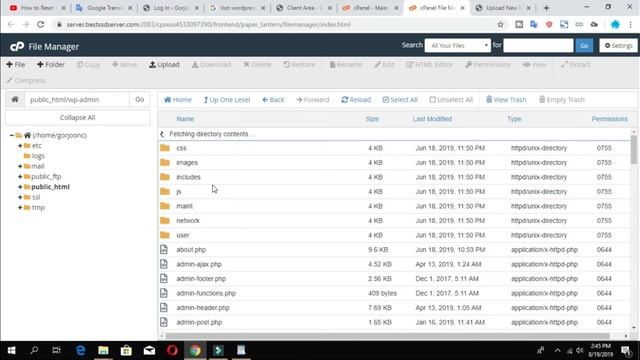Image resolution: width=640 pixels, height=360 pixels.
Task: Sort the listing by Type column
Action: [514, 119]
